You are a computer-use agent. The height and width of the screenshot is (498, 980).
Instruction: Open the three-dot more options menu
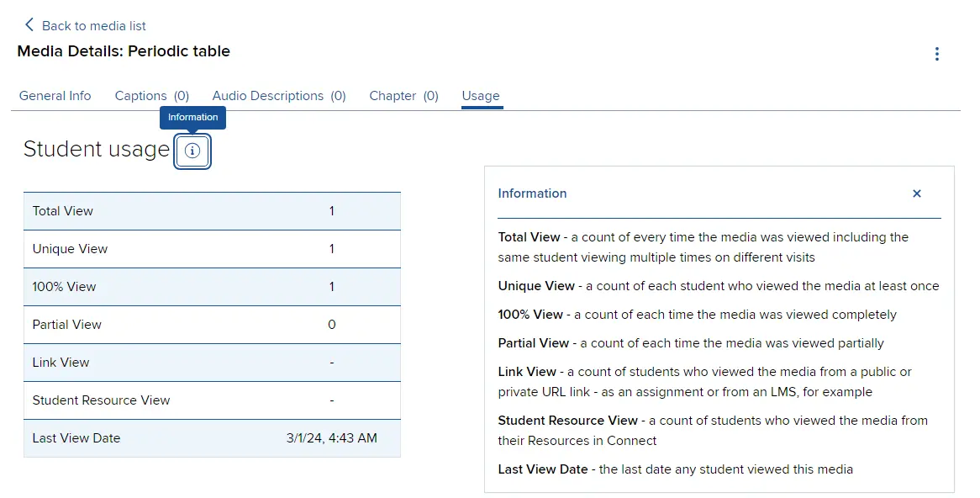pos(936,54)
